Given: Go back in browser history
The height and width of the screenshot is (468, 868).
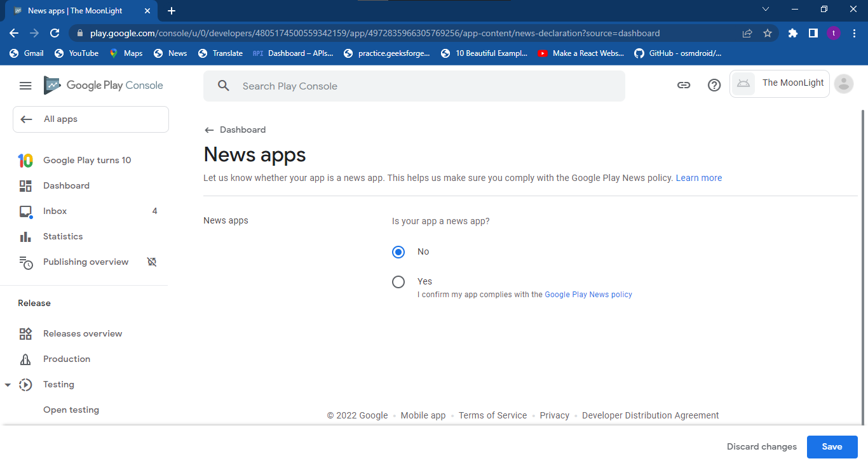Looking at the screenshot, I should click(x=14, y=33).
